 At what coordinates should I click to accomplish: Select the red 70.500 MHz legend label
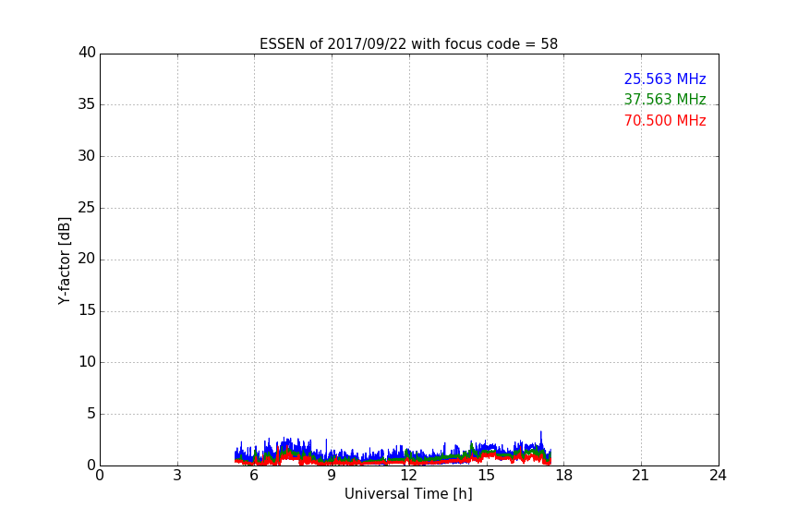tap(665, 121)
